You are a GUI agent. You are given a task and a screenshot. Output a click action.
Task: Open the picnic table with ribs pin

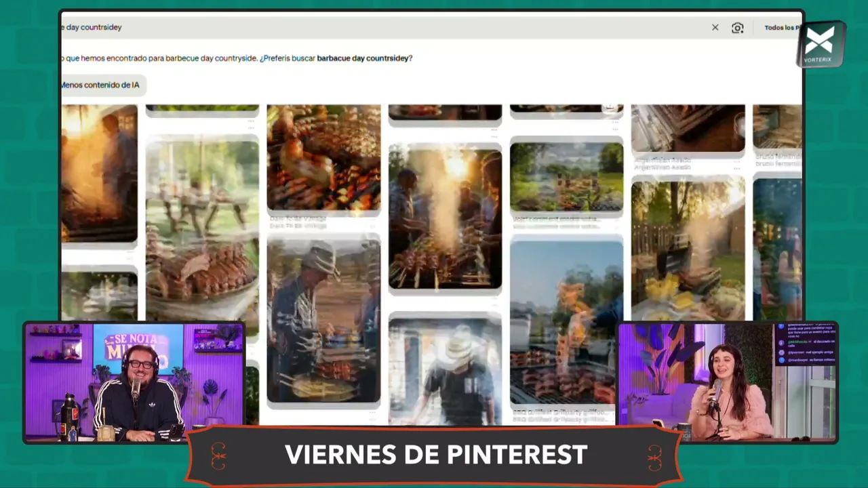click(202, 237)
